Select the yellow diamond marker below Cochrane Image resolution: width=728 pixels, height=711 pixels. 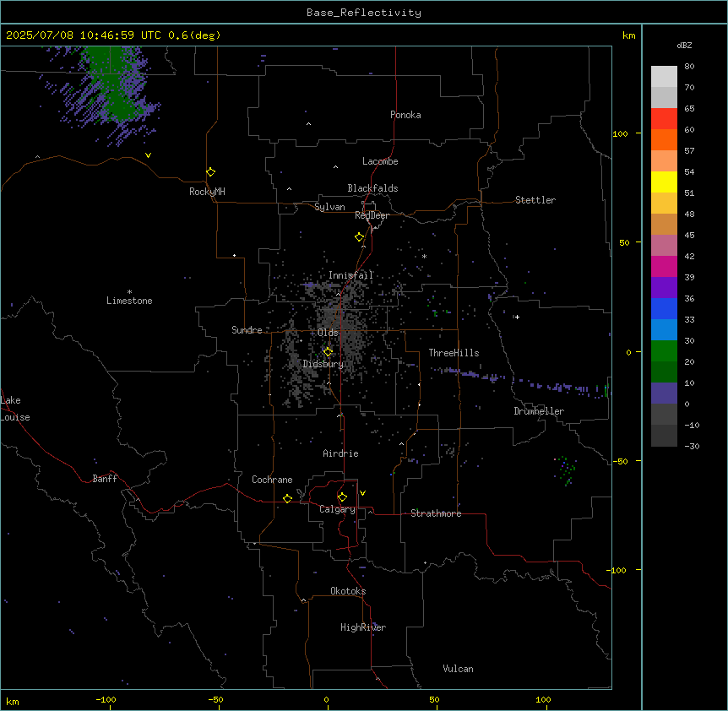287,498
